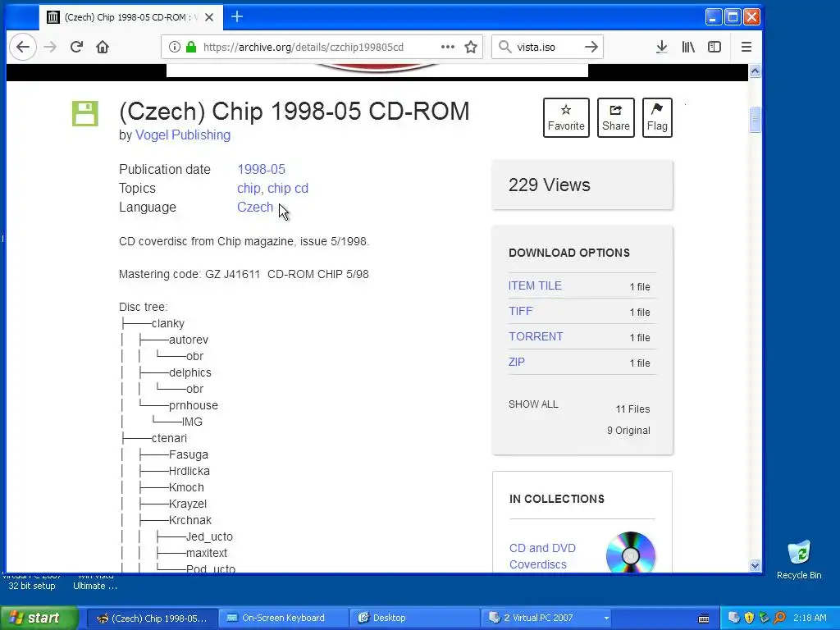Viewport: 840px width, 630px height.
Task: Open the Windows start menu
Action: (39, 619)
